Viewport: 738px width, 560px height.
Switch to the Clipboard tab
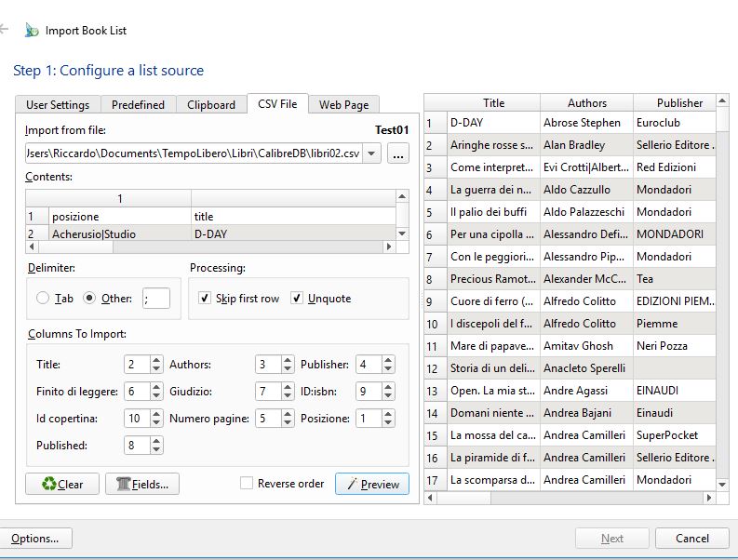tap(211, 104)
